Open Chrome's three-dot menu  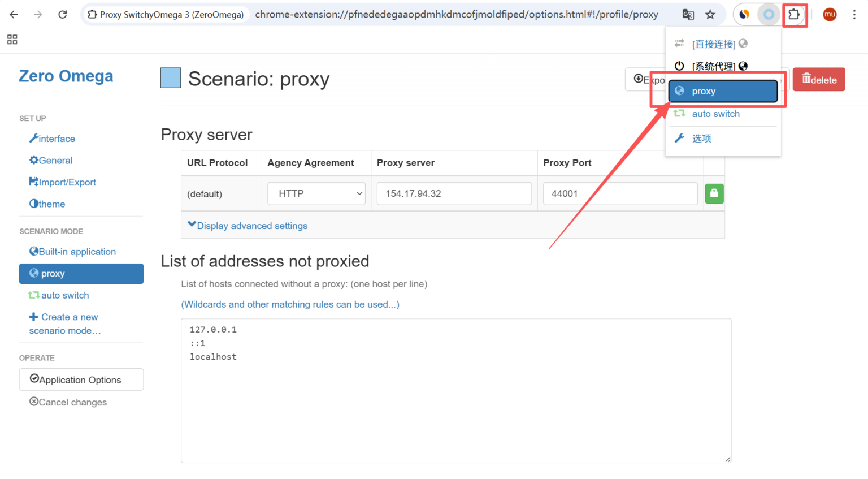pos(854,15)
